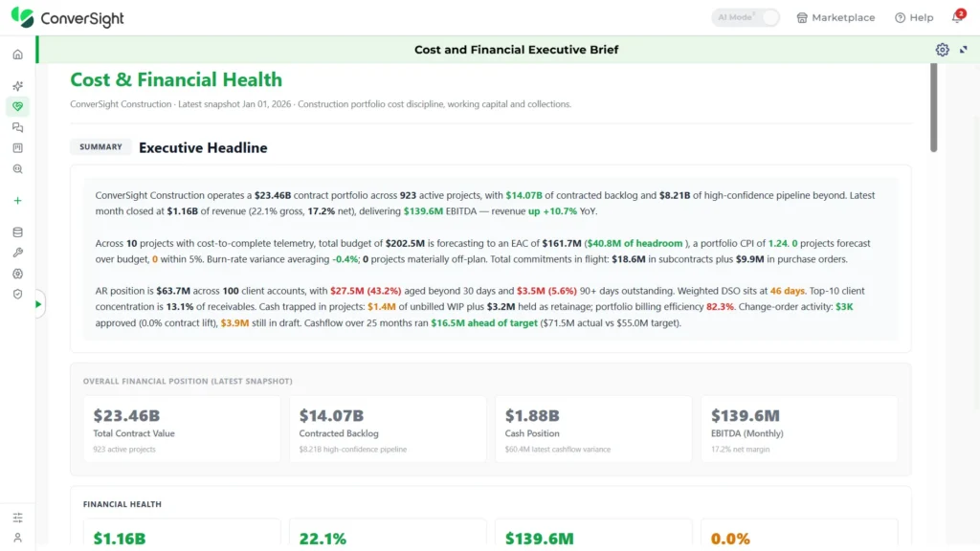The image size is (980, 551).
Task: Expand the sidebar with green arrow
Action: coord(38,304)
